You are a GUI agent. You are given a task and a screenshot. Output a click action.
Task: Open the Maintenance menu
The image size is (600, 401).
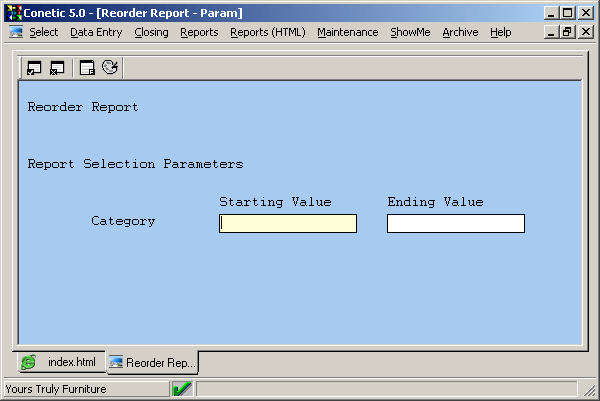347,32
